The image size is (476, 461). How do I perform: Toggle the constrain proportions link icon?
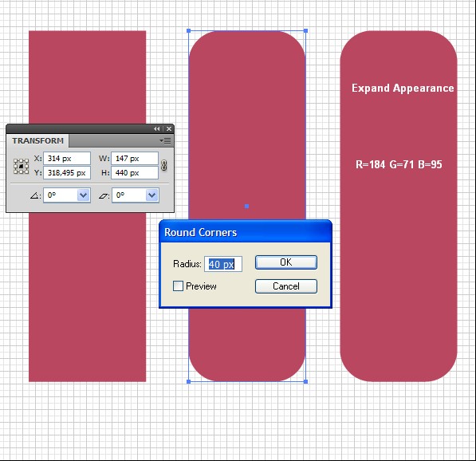pos(164,166)
